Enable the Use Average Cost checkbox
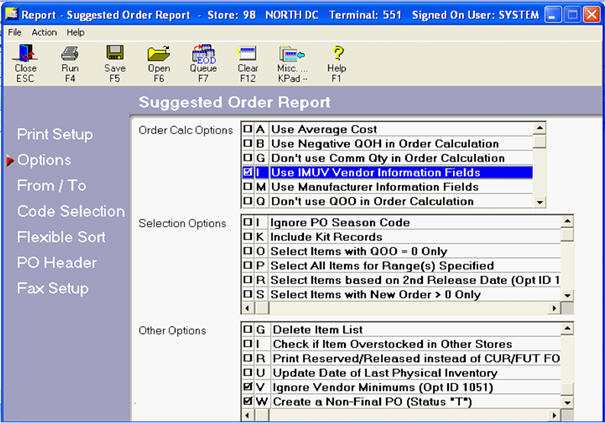This screenshot has height=423, width=605. (x=247, y=129)
